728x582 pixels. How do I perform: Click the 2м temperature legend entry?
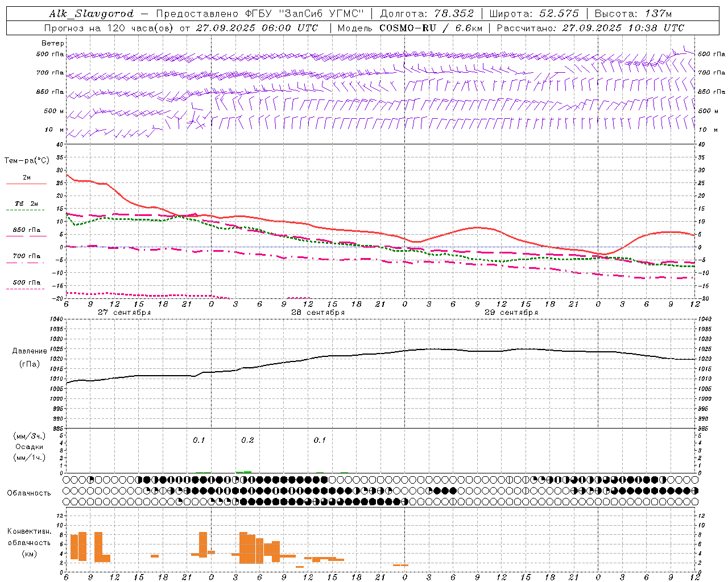(27, 178)
